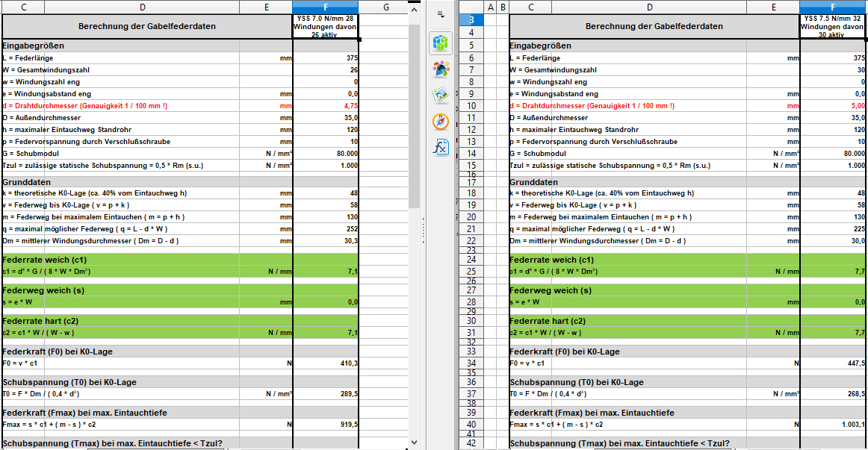Select column A header in right spreadsheet
868x450 pixels.
pos(491,7)
